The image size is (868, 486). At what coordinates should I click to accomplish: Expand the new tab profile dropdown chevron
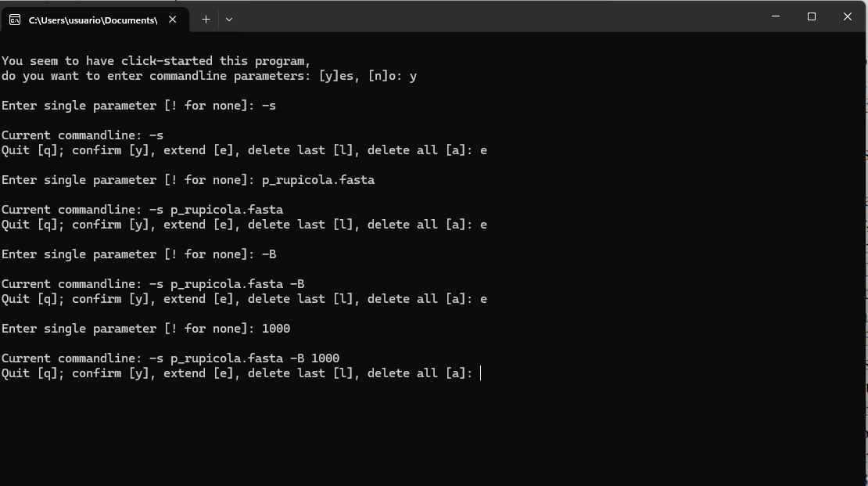pos(229,20)
